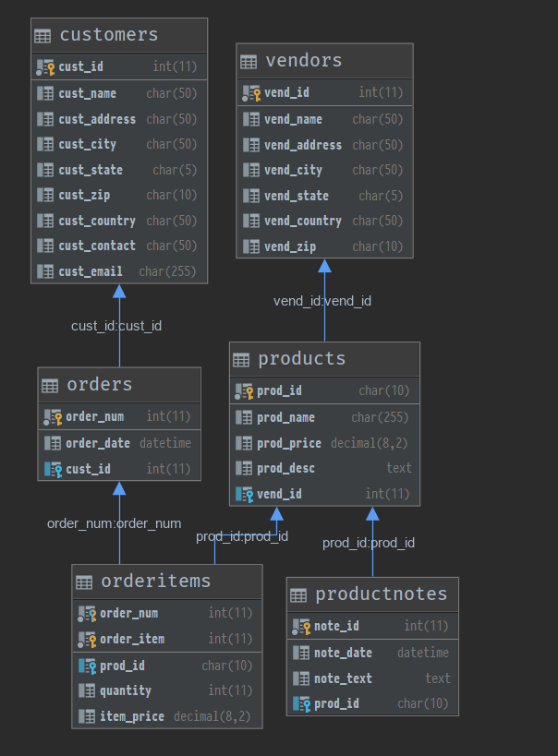Click the text type of prod_desc
The height and width of the screenshot is (756, 558).
click(399, 468)
